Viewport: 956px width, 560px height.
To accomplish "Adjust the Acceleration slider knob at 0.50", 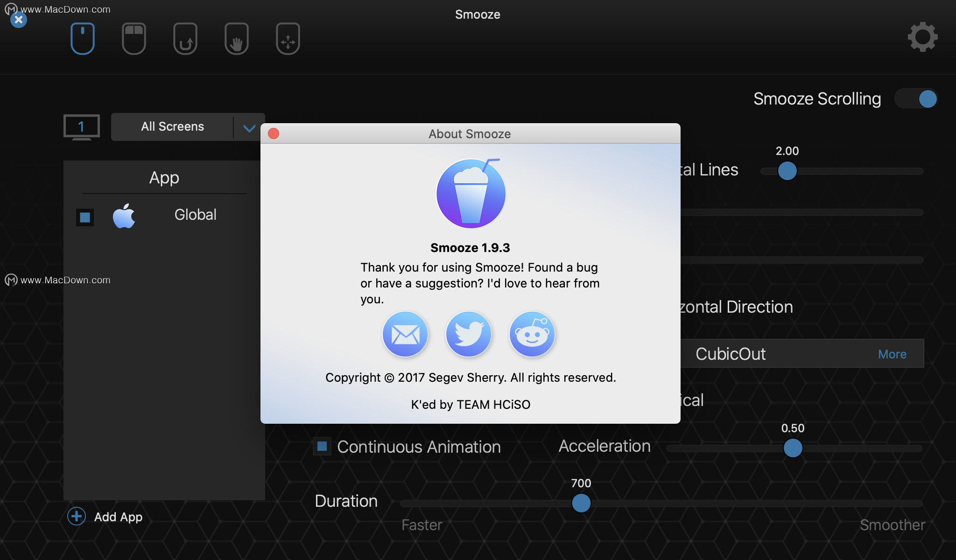I will pyautogui.click(x=793, y=448).
